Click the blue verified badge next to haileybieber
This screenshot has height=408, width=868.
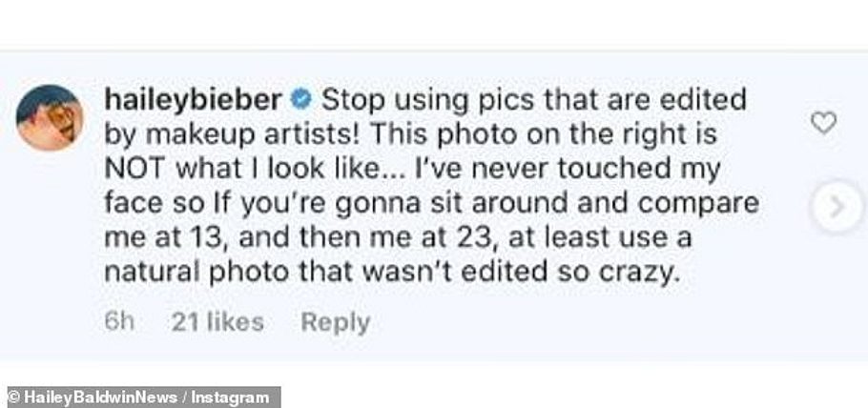click(x=301, y=100)
